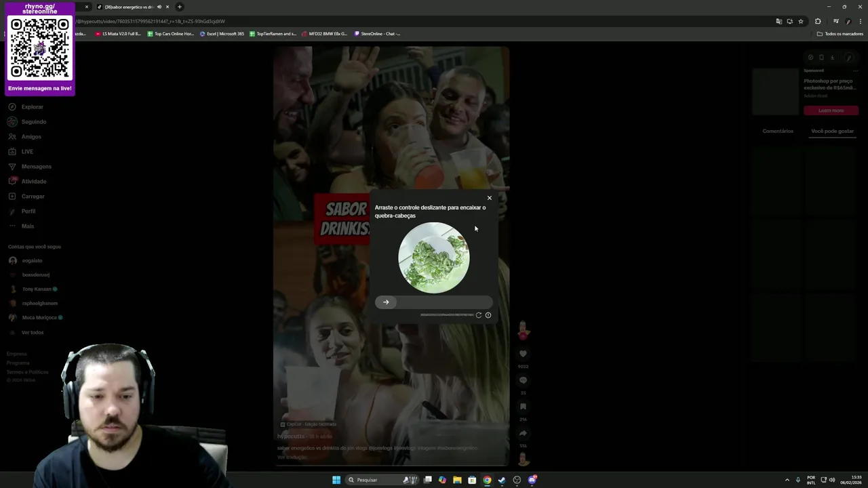Click Ver tradução under the caption
This screenshot has height=488, width=868.
pos(292,457)
